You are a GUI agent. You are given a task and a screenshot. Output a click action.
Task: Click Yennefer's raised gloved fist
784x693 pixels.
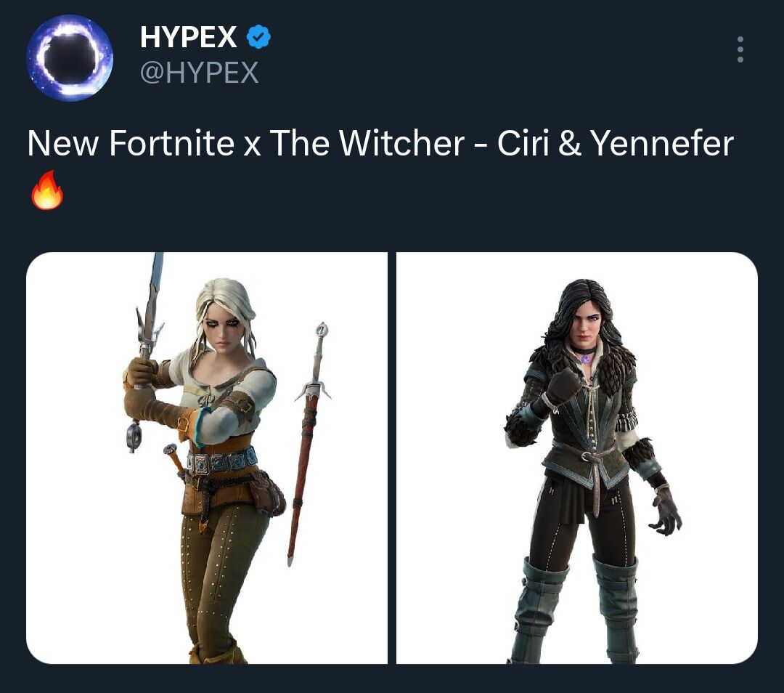coord(563,384)
